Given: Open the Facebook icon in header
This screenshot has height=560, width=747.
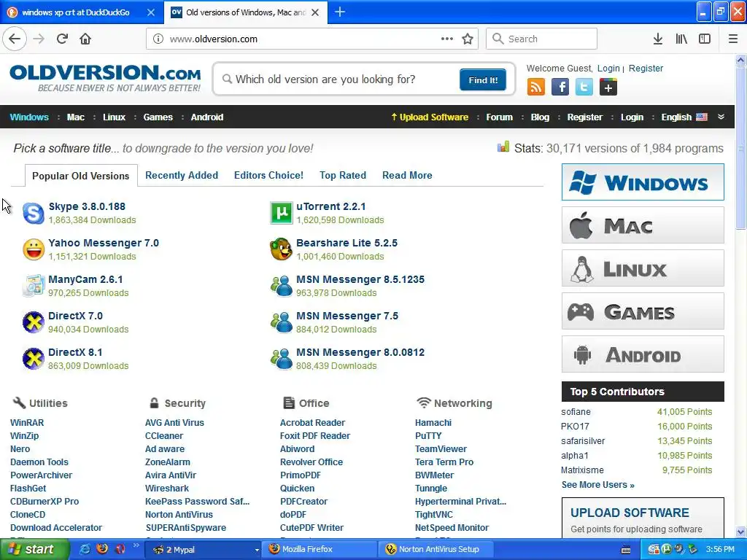Looking at the screenshot, I should click(560, 87).
